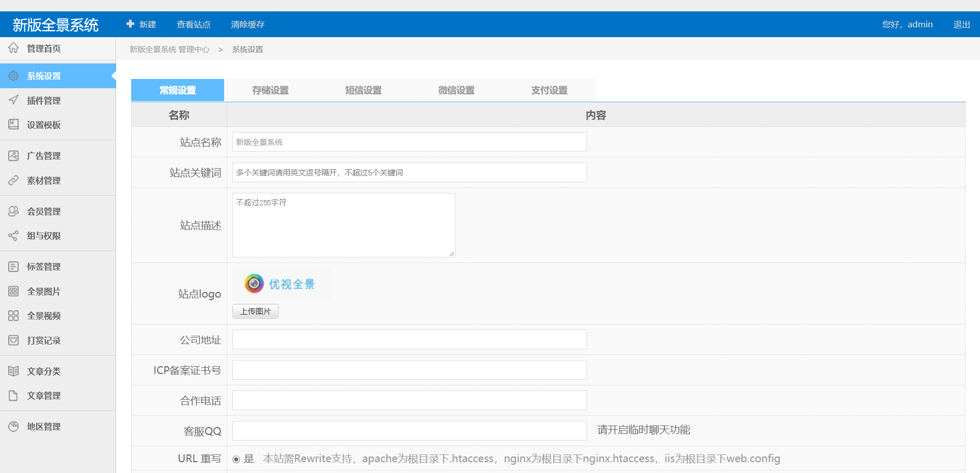This screenshot has width=980, height=473.
Task: Click the 优视全景 site logo image
Action: point(281,284)
